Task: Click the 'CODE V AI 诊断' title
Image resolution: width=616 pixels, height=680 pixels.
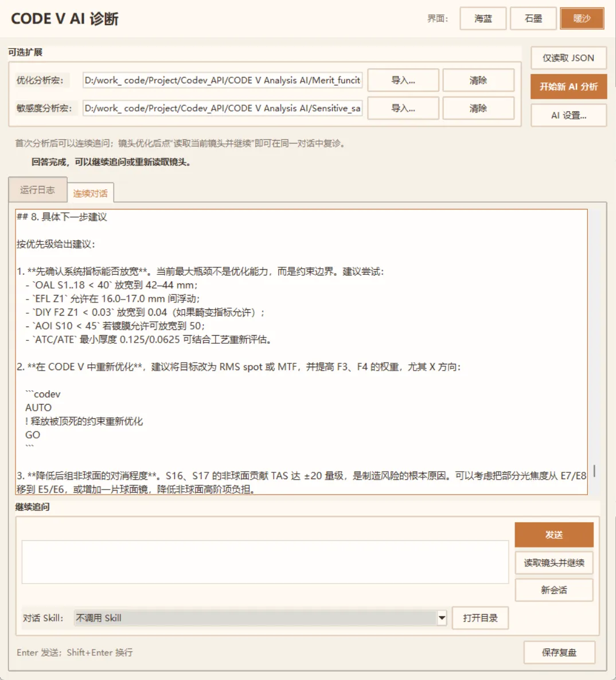Action: 65,18
